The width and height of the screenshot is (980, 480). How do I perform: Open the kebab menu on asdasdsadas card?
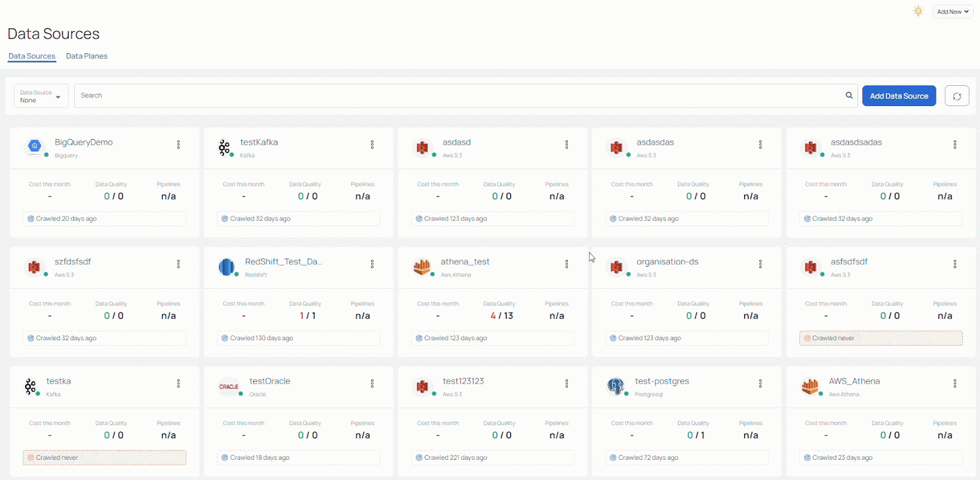[x=954, y=145]
